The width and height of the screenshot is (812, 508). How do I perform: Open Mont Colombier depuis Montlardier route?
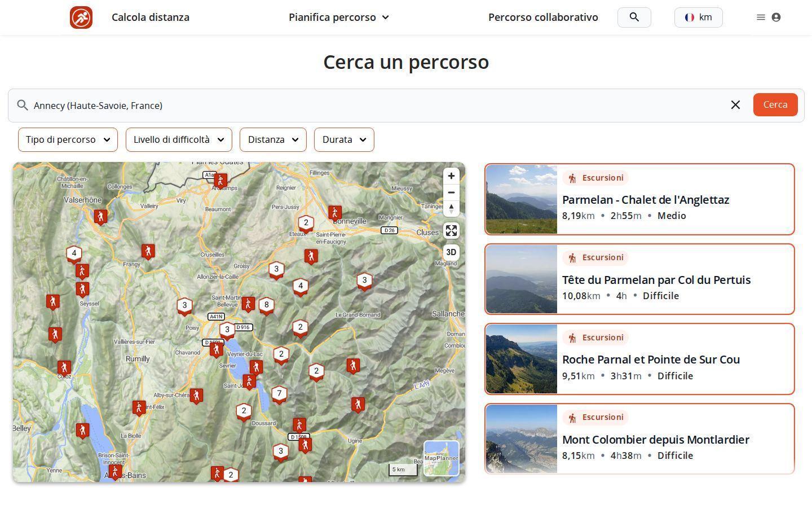click(639, 439)
